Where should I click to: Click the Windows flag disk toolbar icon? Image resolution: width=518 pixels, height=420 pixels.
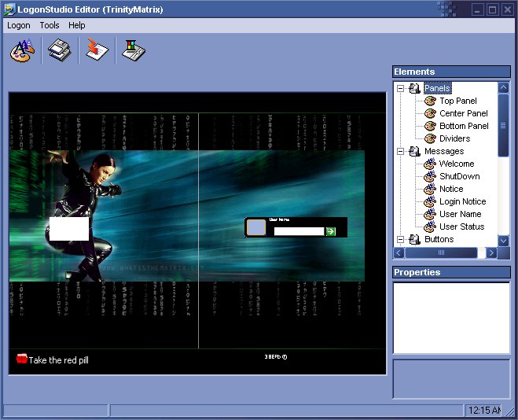[134, 50]
